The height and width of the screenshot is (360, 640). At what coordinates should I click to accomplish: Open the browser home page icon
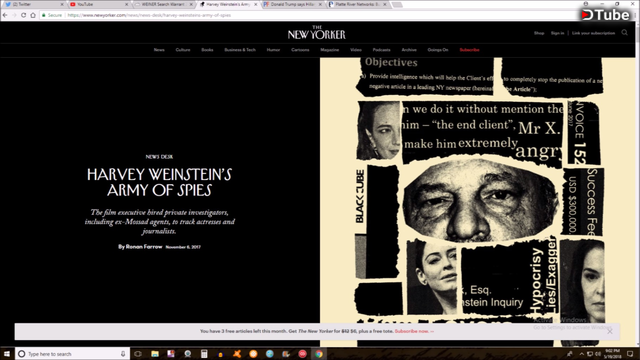click(x=33, y=15)
